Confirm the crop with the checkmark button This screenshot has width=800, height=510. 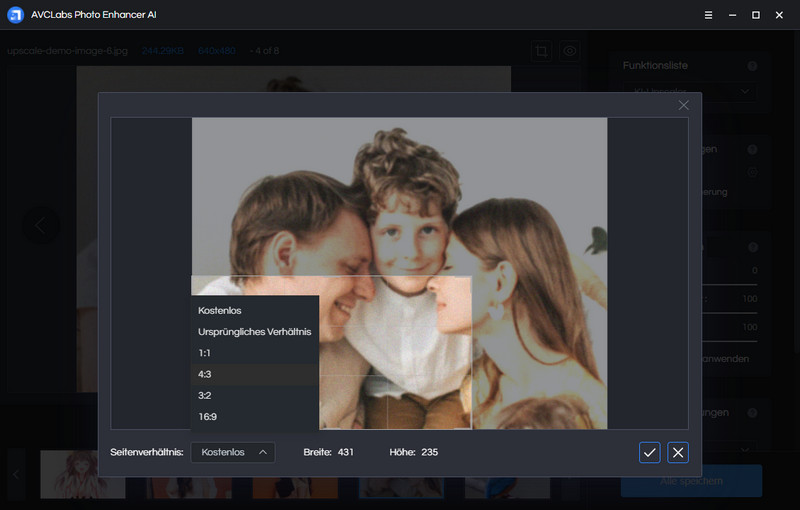(649, 452)
